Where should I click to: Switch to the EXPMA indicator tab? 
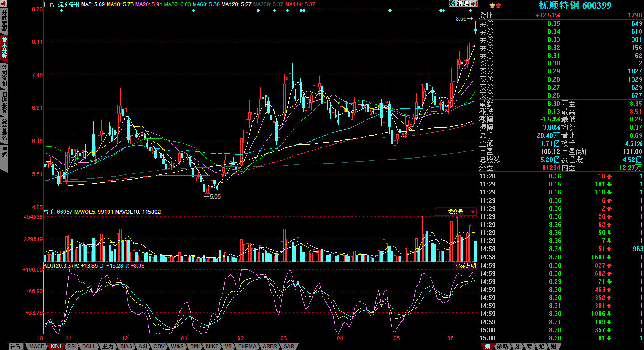click(248, 346)
